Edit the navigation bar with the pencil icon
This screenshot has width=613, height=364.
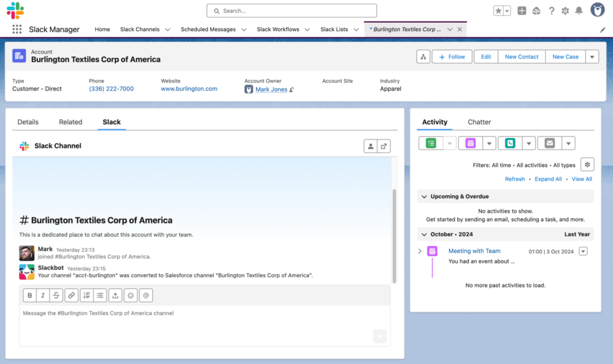coord(602,30)
